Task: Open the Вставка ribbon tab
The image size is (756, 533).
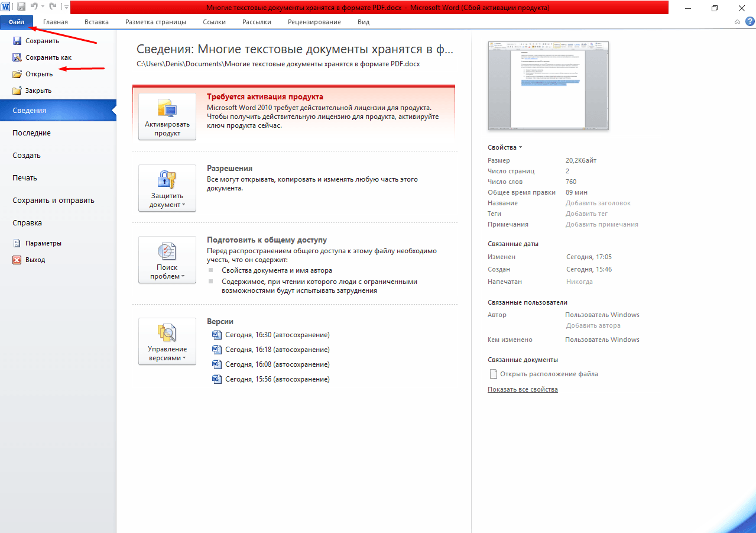Action: [x=96, y=22]
